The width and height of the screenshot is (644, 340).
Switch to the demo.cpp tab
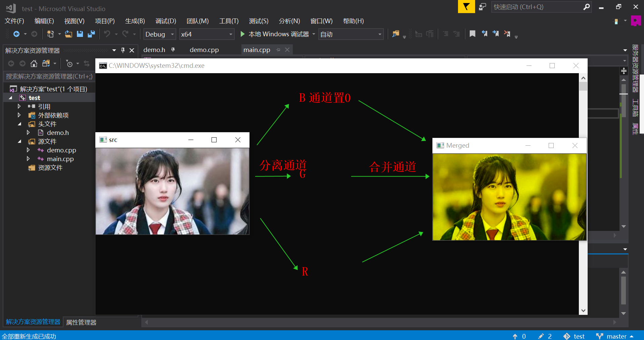pos(204,50)
